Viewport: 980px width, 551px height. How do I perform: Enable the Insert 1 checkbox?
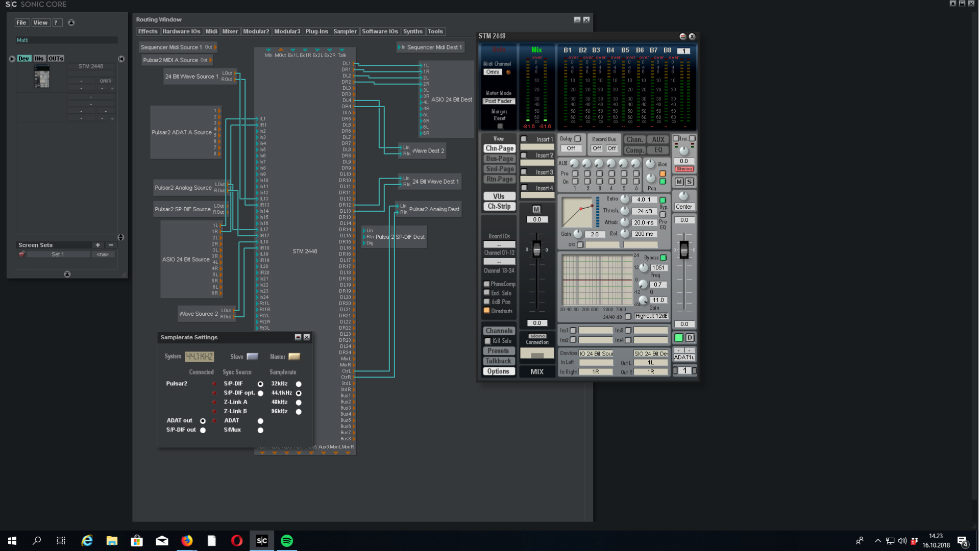pyautogui.click(x=524, y=138)
